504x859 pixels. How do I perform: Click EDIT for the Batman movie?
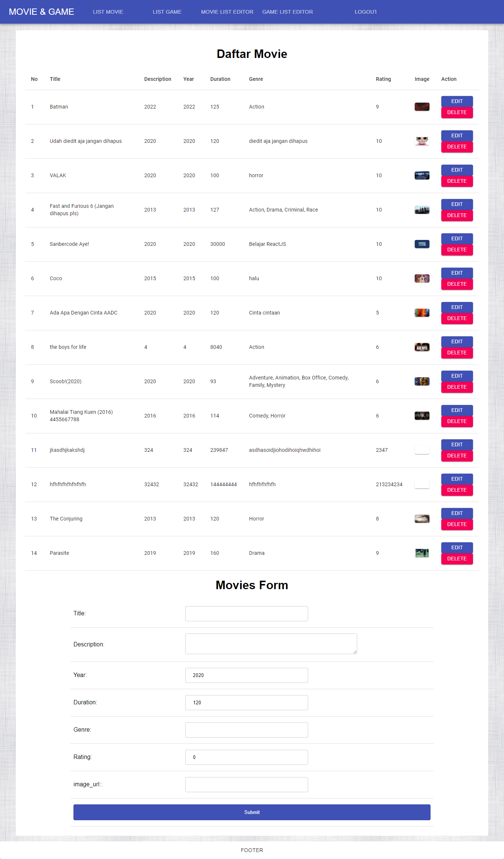(x=457, y=101)
